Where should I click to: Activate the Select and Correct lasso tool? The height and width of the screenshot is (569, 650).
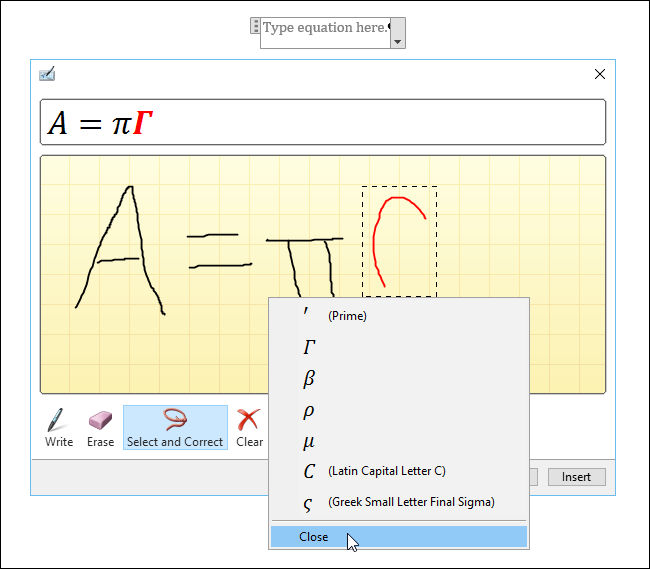[x=175, y=428]
